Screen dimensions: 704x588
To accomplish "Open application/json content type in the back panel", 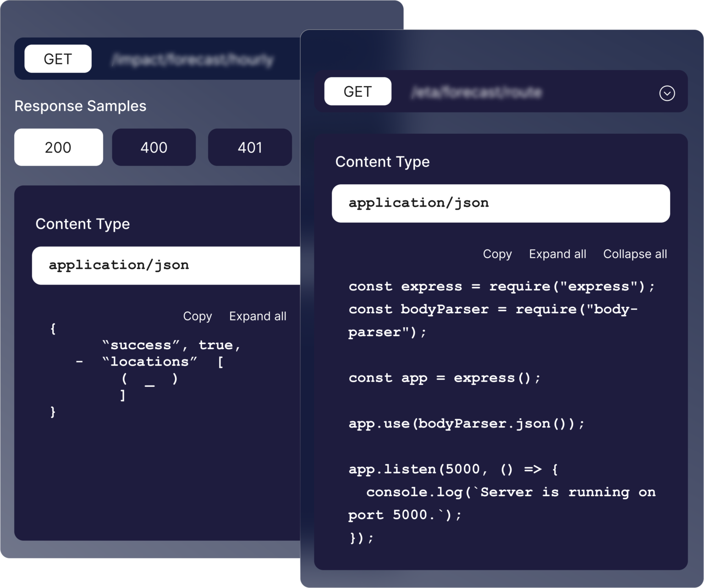I will [166, 265].
